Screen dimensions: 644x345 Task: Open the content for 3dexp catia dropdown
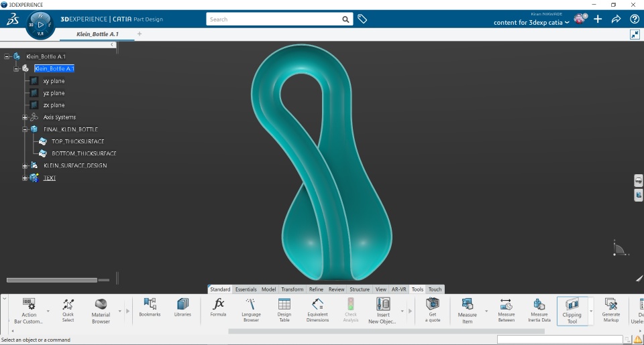pos(531,23)
